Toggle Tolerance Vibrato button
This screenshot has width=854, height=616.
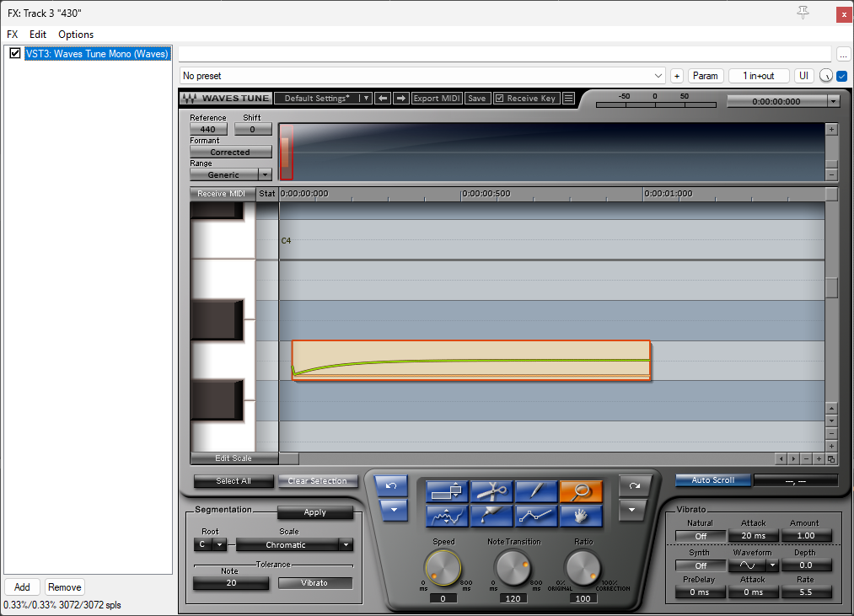(x=314, y=583)
